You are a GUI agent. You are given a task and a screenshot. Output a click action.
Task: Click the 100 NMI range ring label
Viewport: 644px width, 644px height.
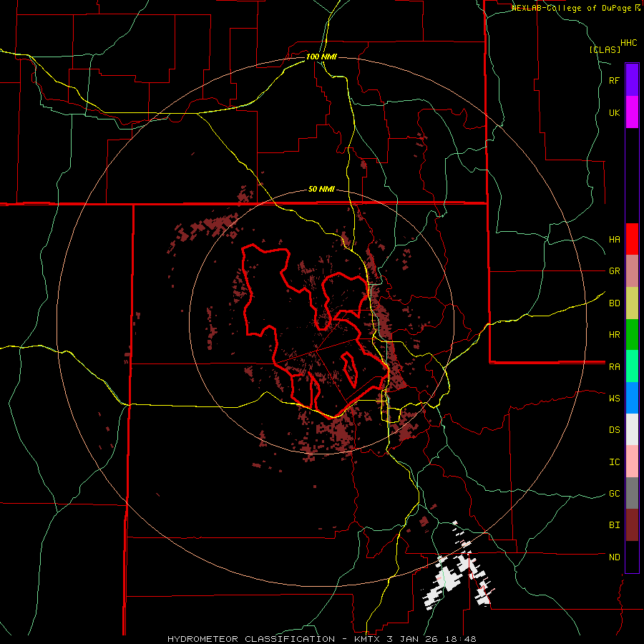coord(321,57)
